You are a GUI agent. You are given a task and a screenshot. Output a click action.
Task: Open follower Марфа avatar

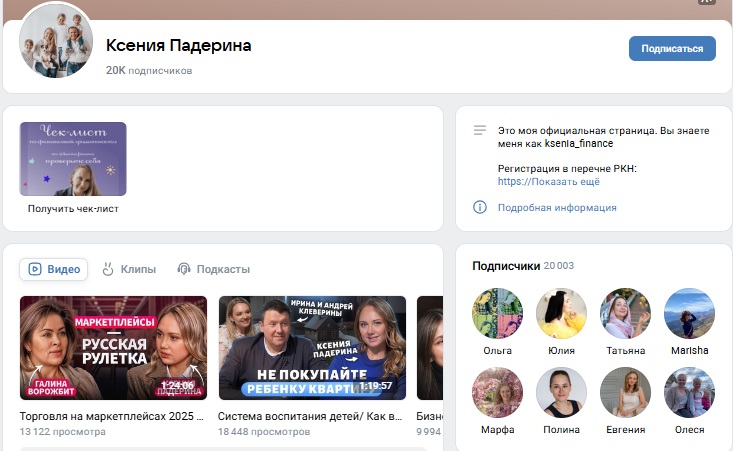(x=497, y=392)
